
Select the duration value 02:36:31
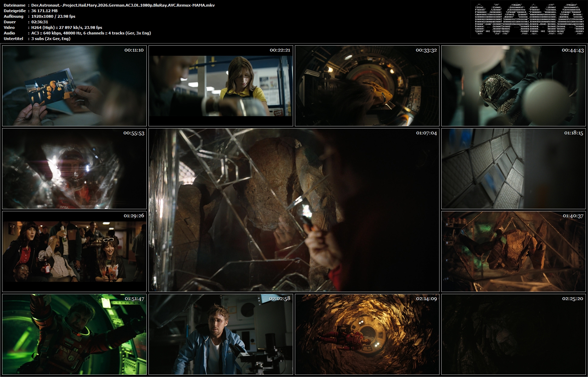pos(40,22)
